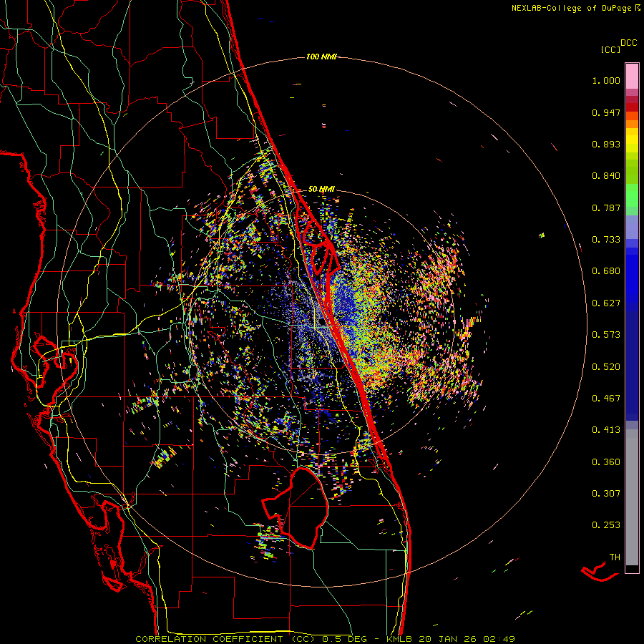Click the KMLB station identifier in the caption
Screen dimensions: 644x644
click(399, 639)
